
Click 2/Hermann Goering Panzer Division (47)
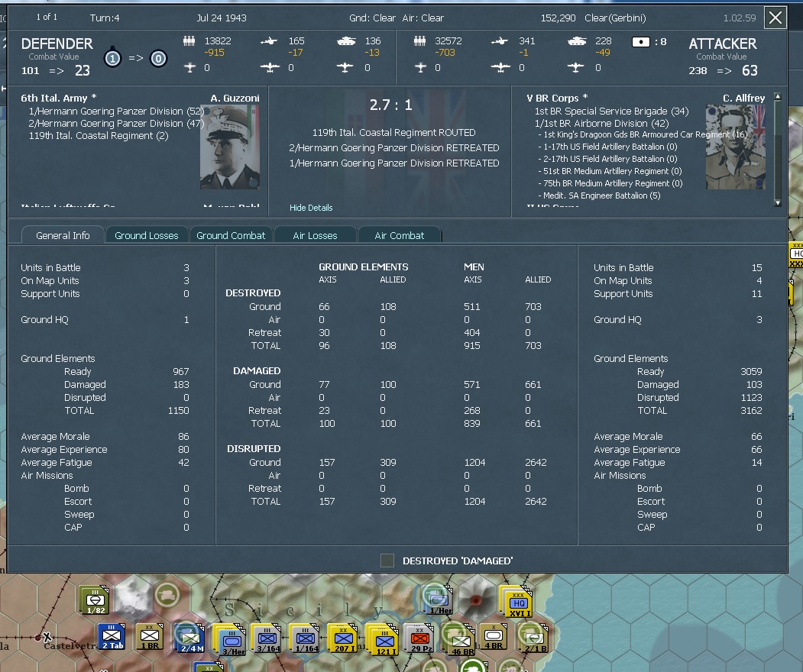(116, 124)
